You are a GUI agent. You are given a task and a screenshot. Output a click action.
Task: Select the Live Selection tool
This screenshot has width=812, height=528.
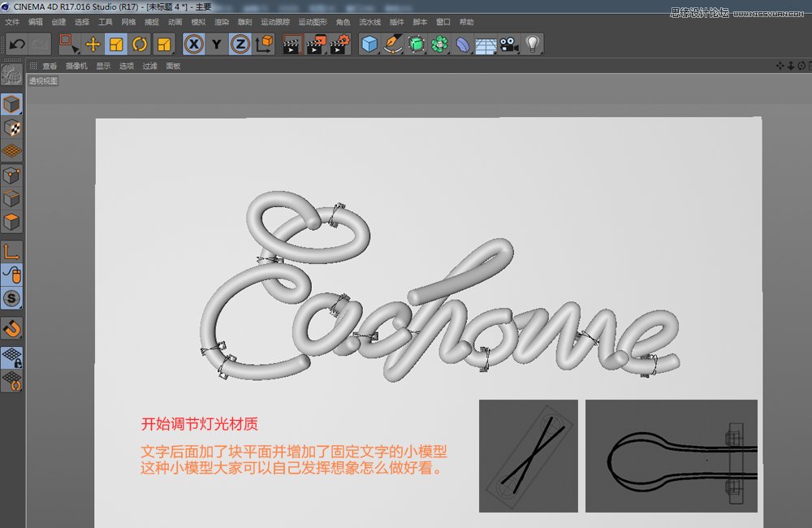69,44
